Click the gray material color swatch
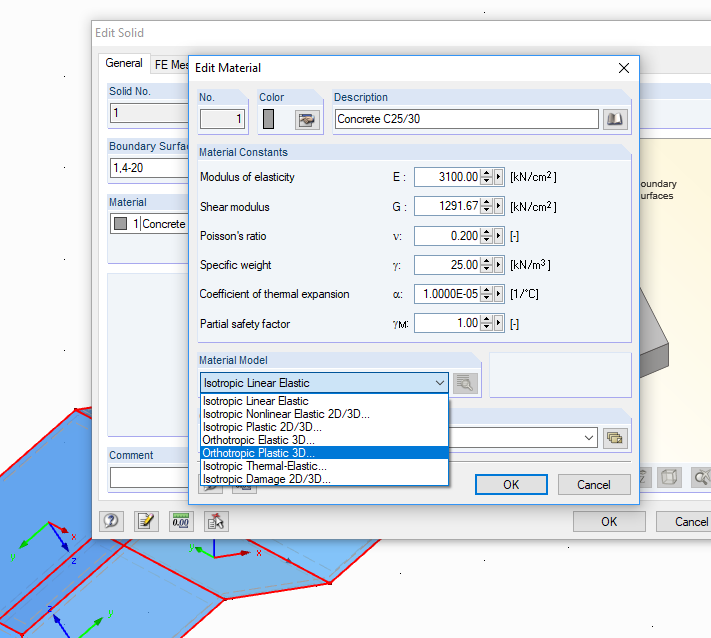This screenshot has height=638, width=711. [268, 119]
